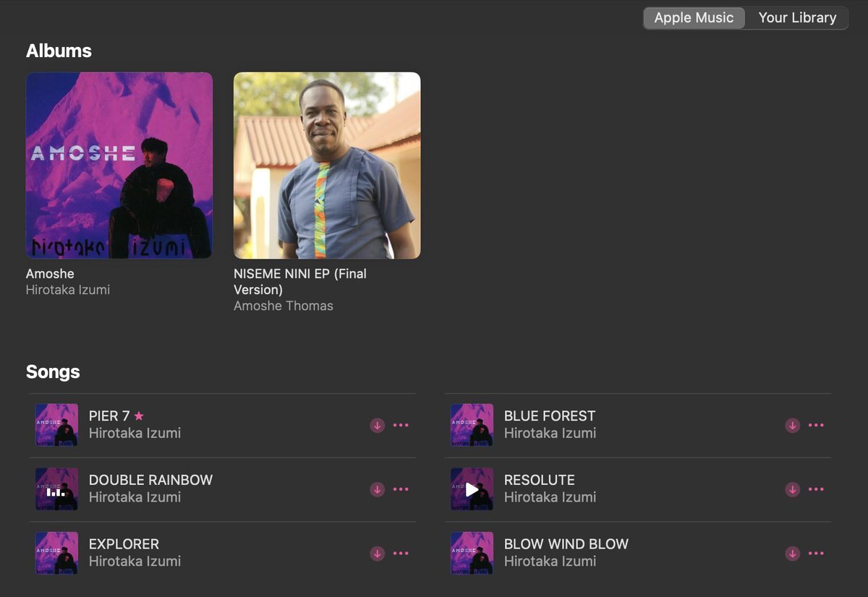Open more options for PIER 7
This screenshot has height=597, width=868.
401,425
